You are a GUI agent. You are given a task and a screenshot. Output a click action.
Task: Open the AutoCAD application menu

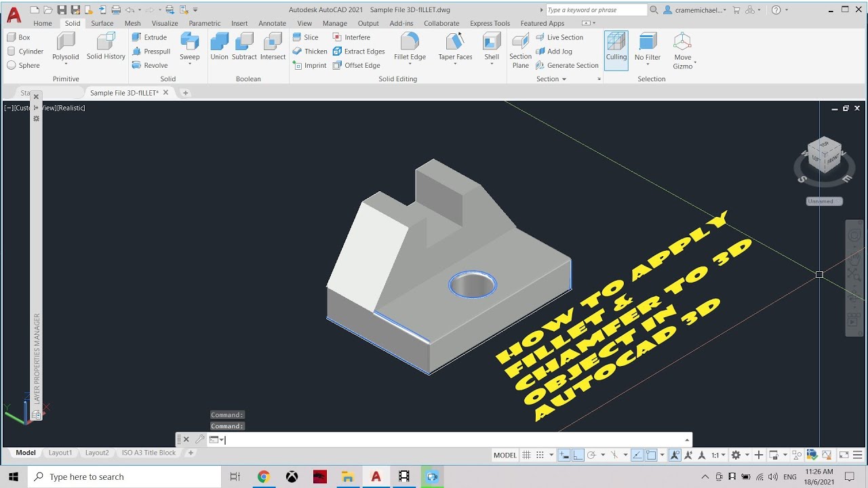pos(14,14)
